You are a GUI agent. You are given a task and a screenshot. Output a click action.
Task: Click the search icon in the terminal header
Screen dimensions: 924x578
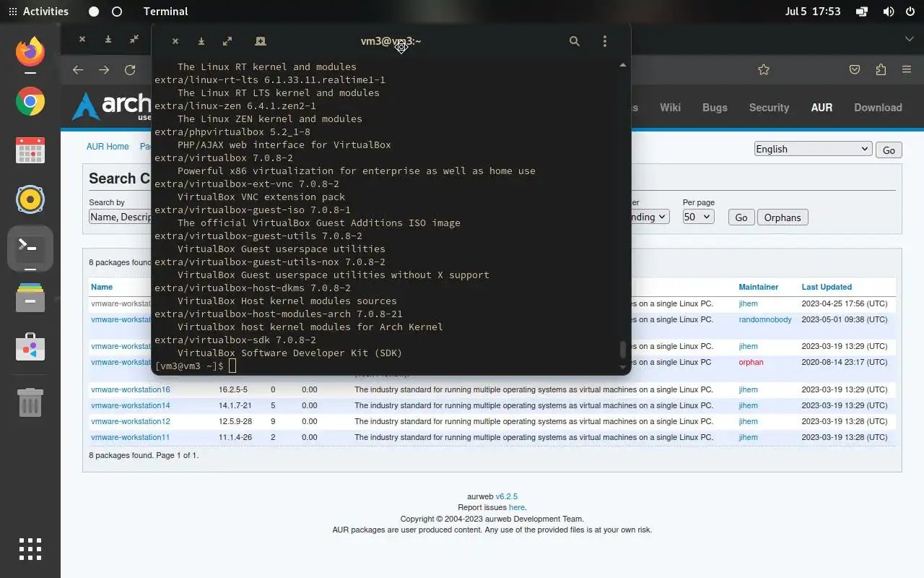(575, 41)
